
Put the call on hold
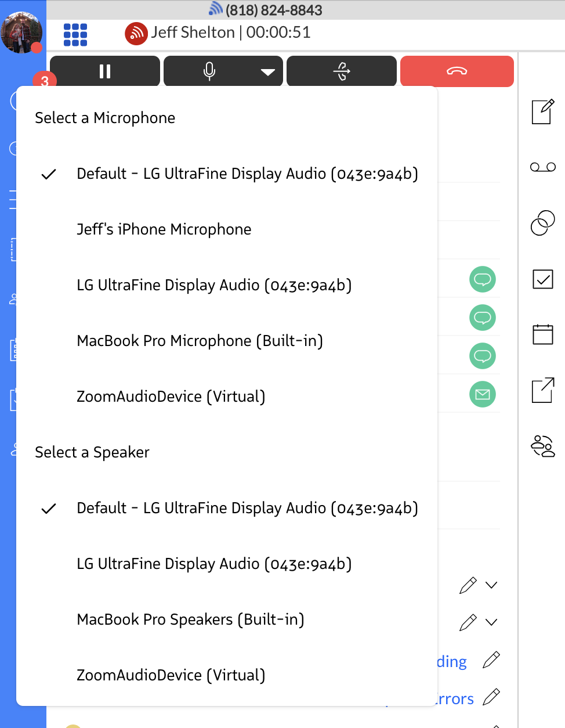click(x=104, y=71)
